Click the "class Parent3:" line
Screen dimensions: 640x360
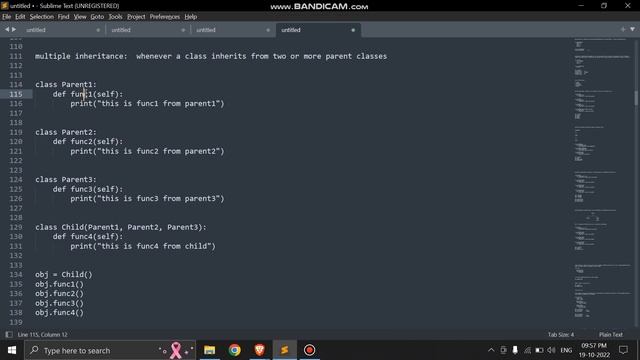[x=66, y=180]
